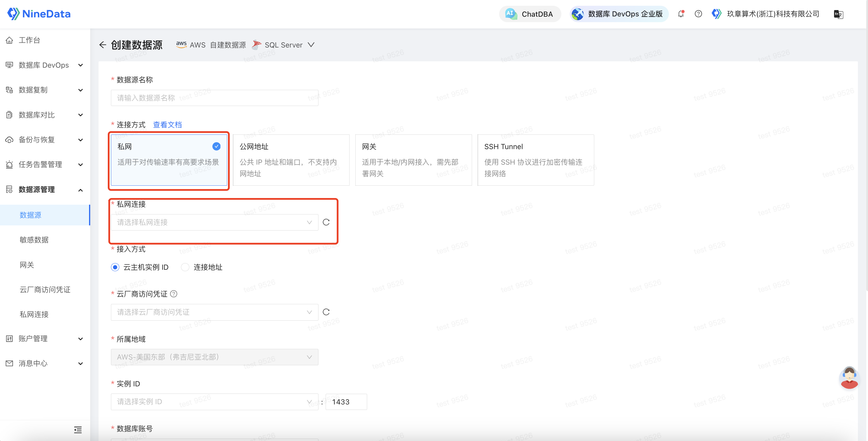Expand 数据库对比 sidebar menu
868x441 pixels.
45,115
